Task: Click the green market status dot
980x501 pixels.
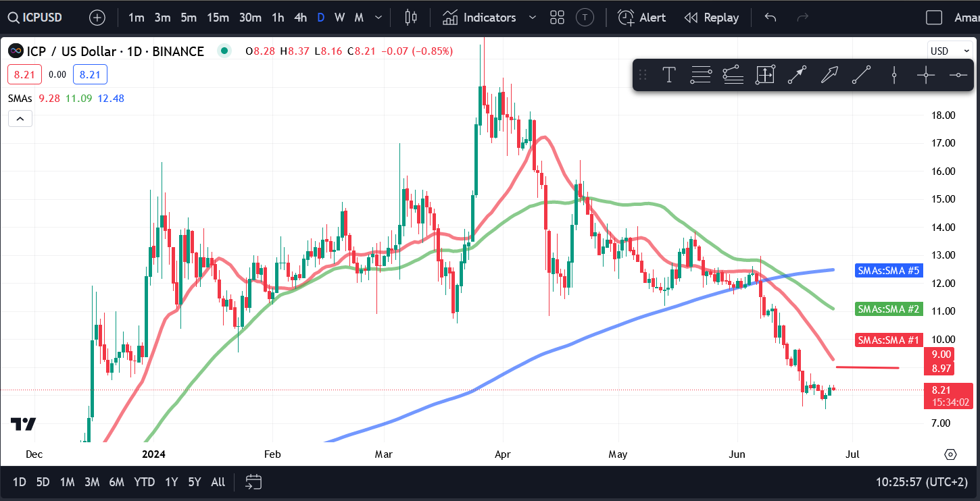Action: click(224, 51)
